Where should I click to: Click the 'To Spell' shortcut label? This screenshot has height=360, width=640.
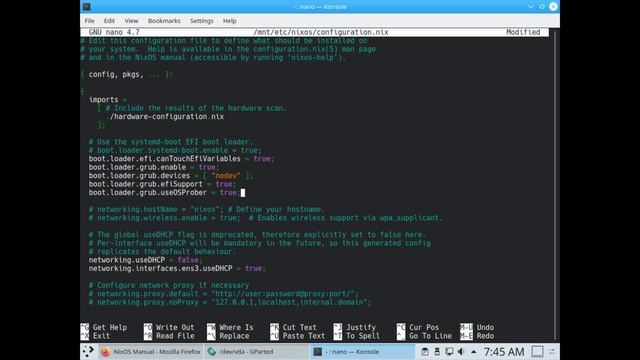click(363, 336)
